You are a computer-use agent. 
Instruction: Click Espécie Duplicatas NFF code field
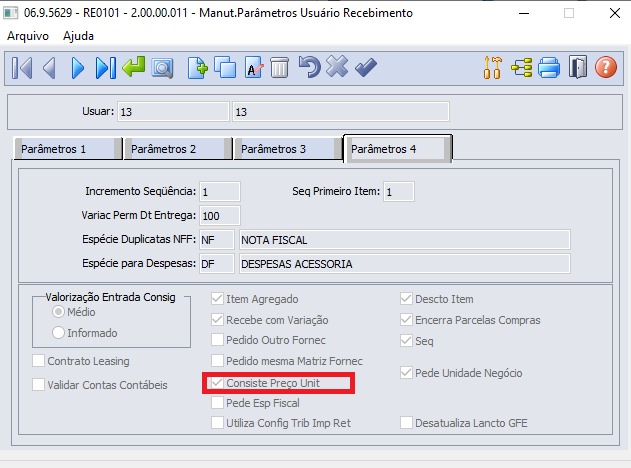tap(217, 240)
